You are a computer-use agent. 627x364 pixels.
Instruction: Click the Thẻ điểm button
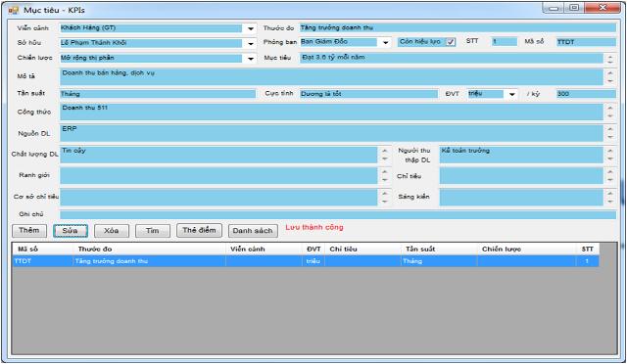tap(199, 231)
